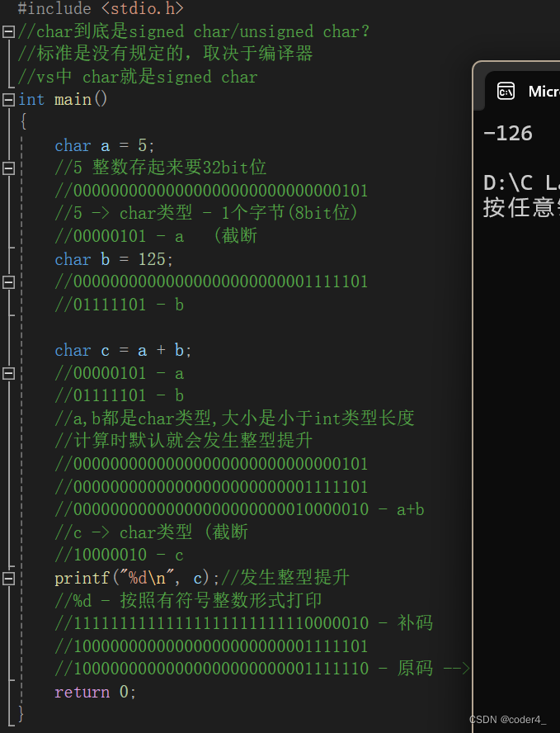
Task: Click the binary comment ending with 补码
Action: point(244,623)
